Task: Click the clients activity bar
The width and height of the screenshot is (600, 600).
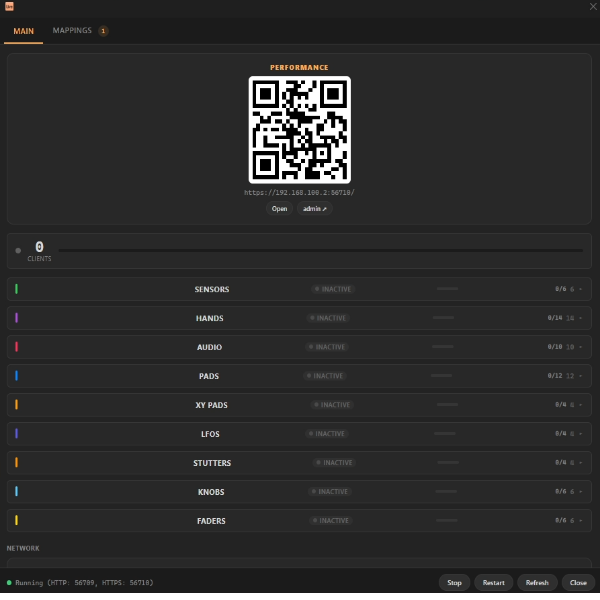Action: coord(321,251)
